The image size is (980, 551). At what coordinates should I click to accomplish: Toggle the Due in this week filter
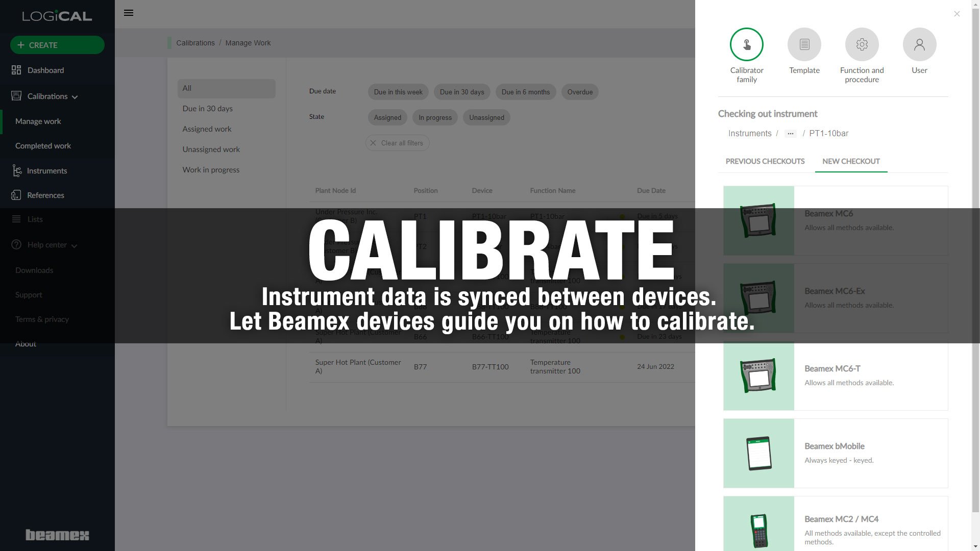point(398,92)
